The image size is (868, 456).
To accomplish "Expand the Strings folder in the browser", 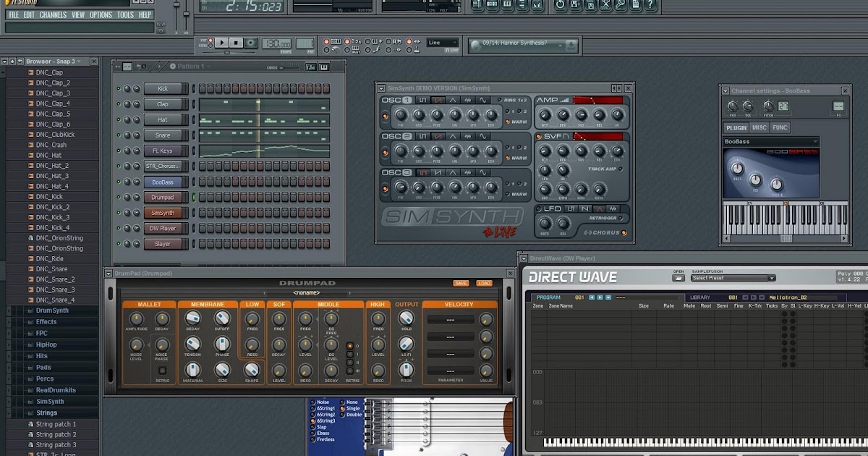I will click(47, 412).
